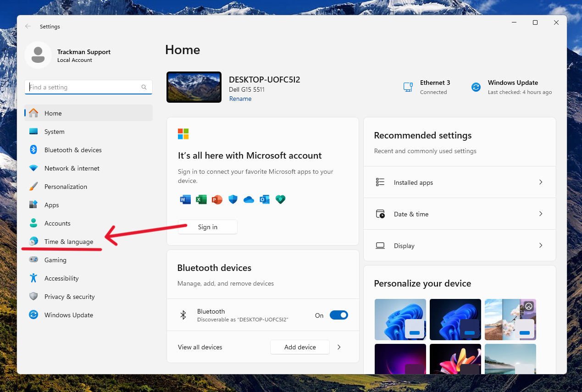Click the Word app icon

185,199
